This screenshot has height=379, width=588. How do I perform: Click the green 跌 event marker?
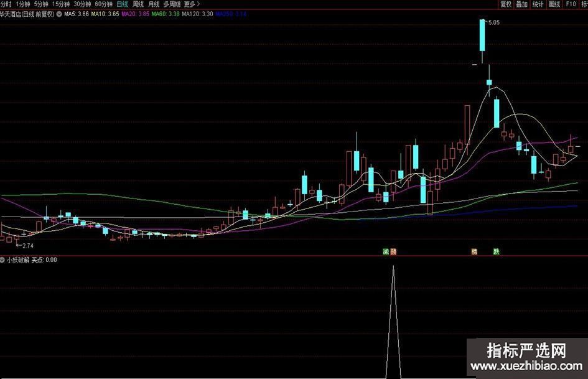coord(496,252)
